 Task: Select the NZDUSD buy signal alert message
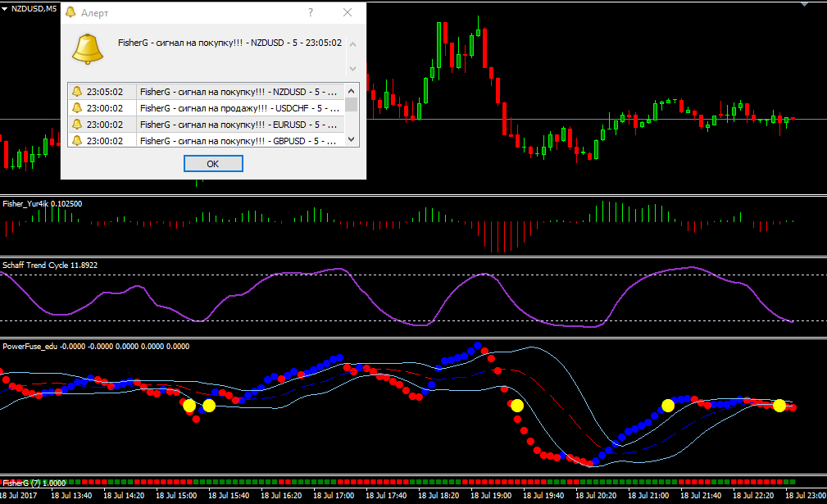(x=239, y=92)
